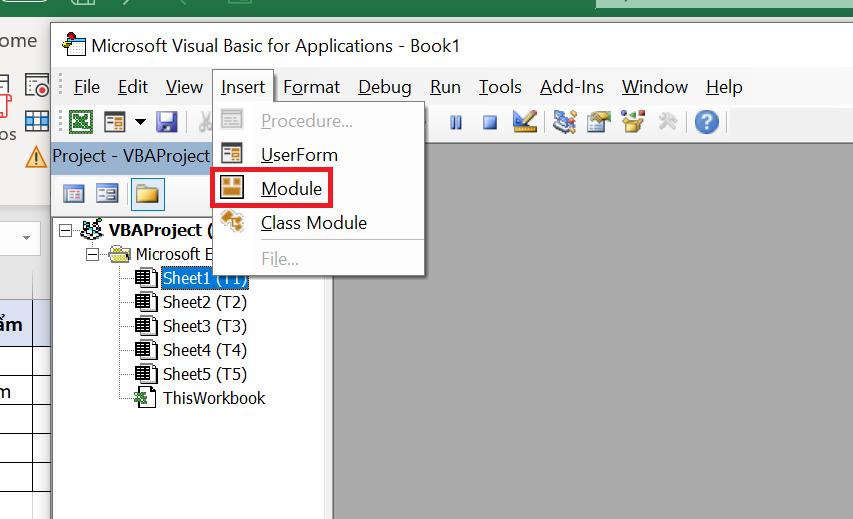
Task: Open the insert object dropdown arrow
Action: [140, 122]
